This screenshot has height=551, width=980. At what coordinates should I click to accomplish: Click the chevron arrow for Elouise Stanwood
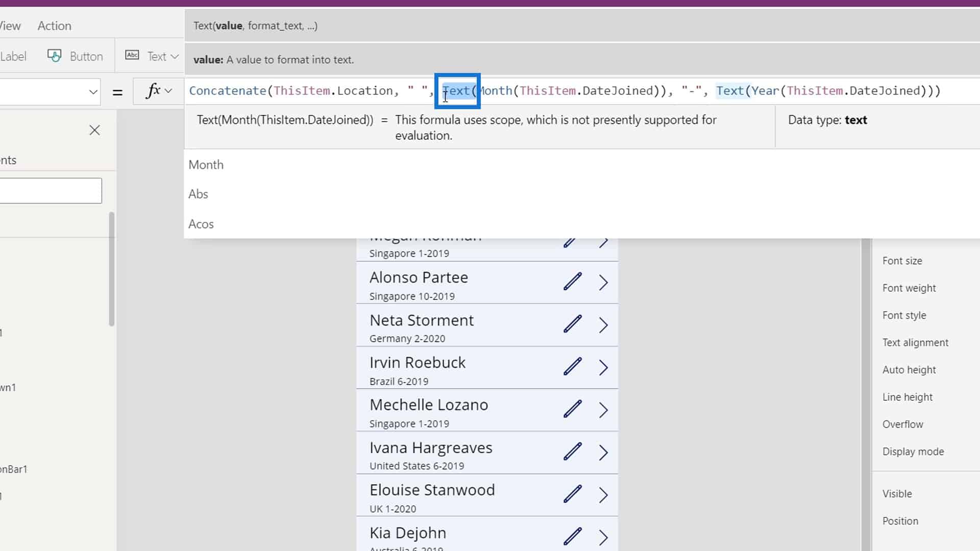pos(602,494)
